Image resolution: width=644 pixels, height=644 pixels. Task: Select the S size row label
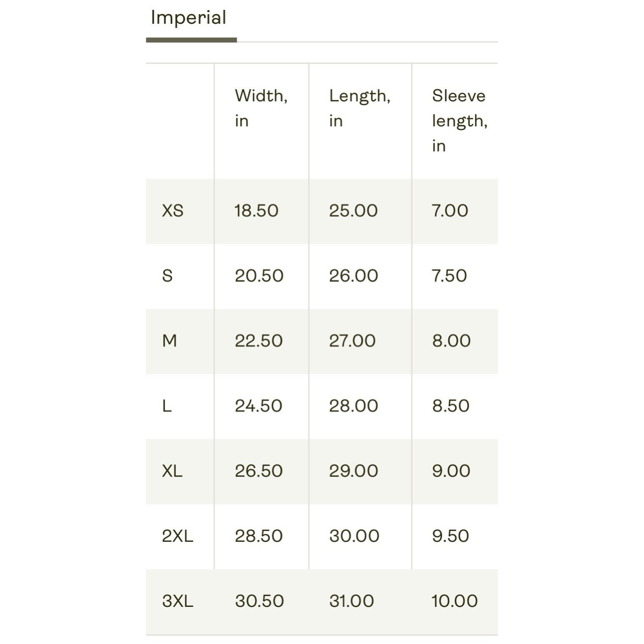point(167,276)
